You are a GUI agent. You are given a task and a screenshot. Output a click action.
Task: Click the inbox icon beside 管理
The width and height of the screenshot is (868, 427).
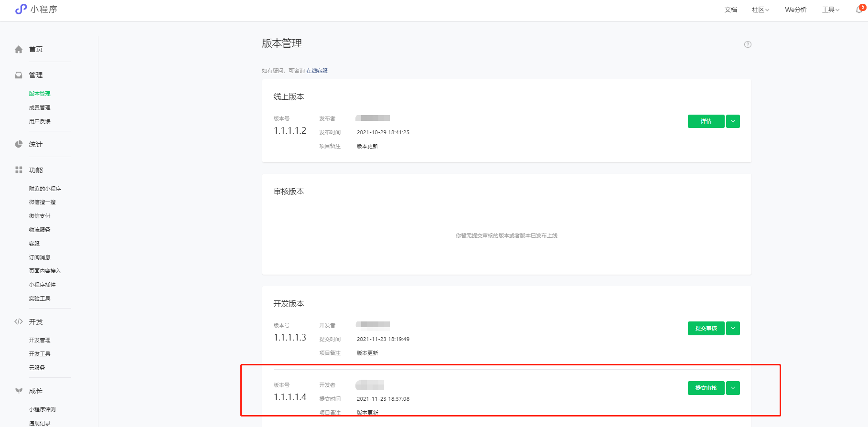(19, 75)
